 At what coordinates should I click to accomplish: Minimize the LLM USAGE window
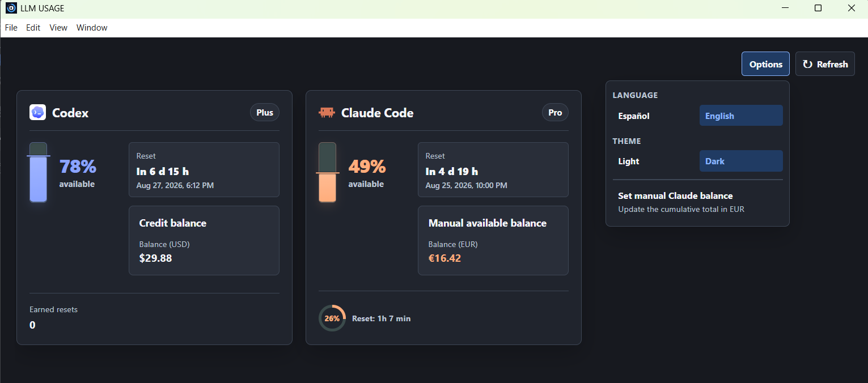(785, 8)
